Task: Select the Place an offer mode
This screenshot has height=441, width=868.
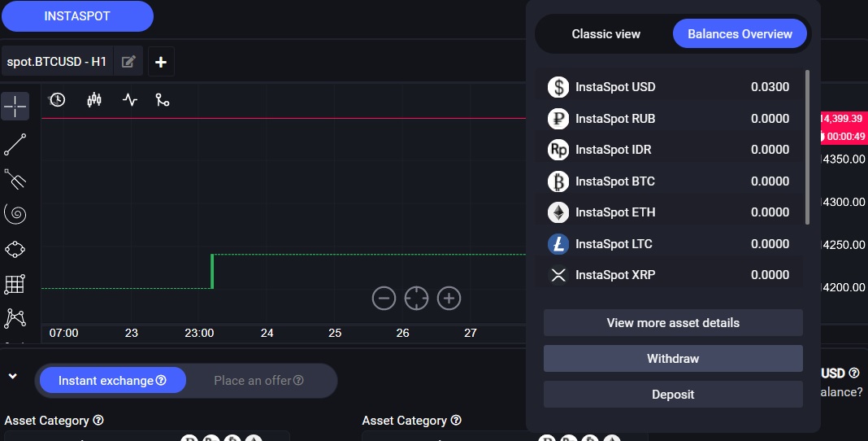Action: click(x=258, y=380)
